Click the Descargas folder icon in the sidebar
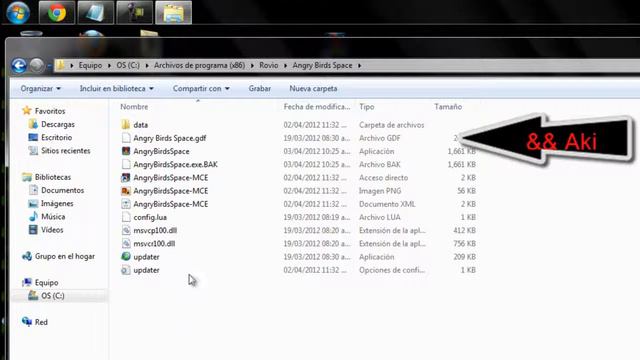Image resolution: width=640 pixels, height=360 pixels. click(x=33, y=124)
